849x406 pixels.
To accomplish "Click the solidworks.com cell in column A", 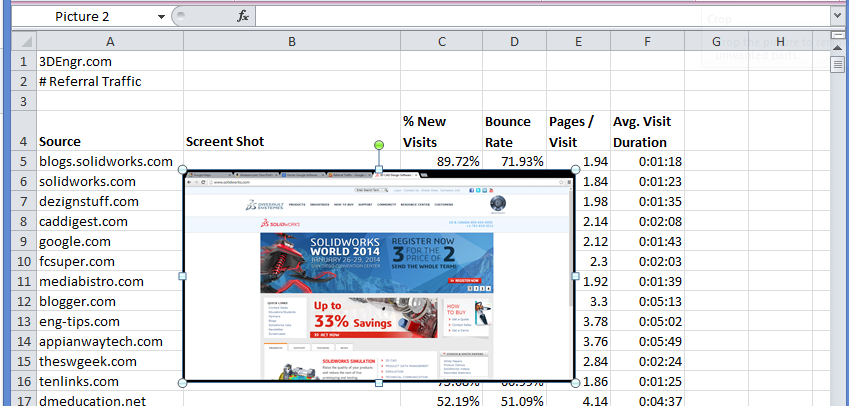I will 110,181.
